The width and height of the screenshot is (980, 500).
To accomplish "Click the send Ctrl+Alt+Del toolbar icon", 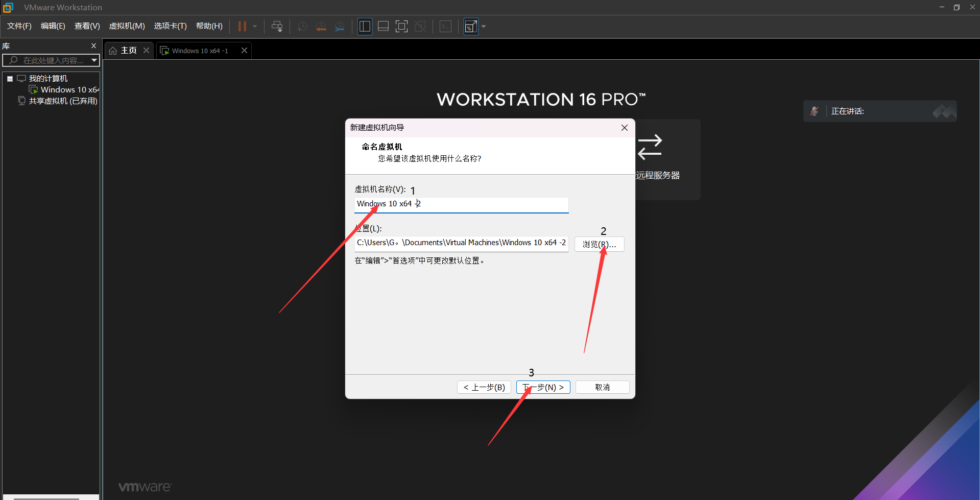I will pyautogui.click(x=277, y=27).
